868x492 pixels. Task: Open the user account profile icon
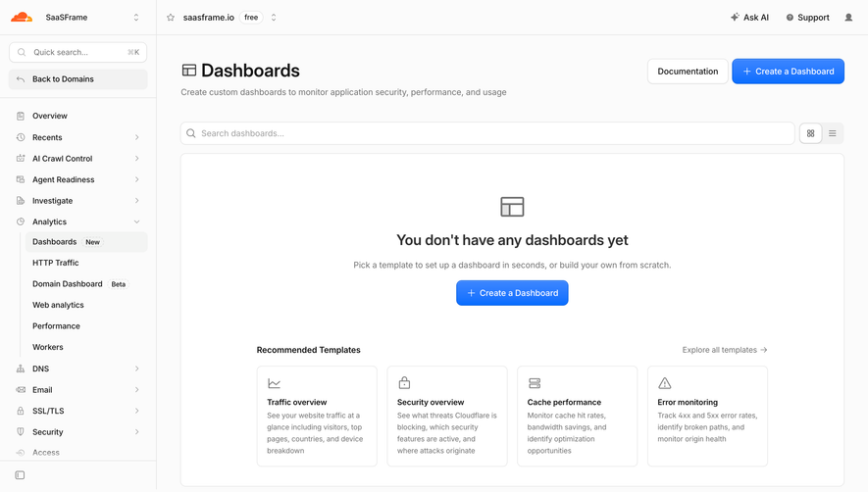848,18
